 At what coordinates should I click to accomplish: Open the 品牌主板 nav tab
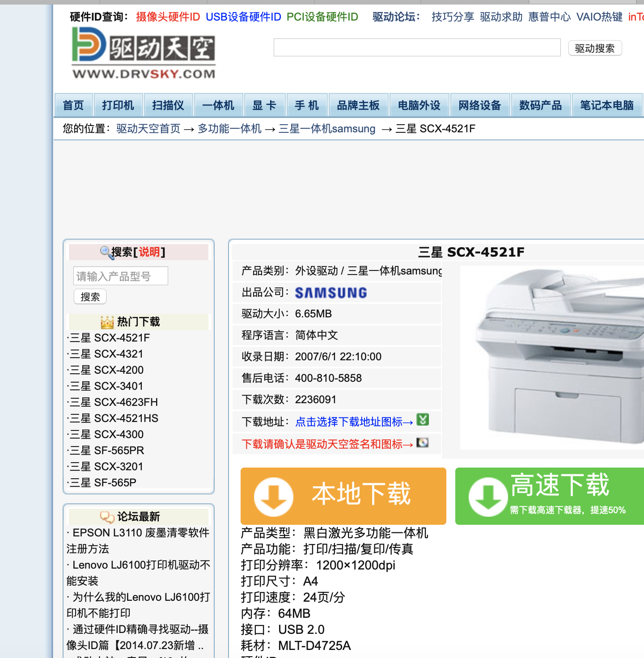point(358,105)
